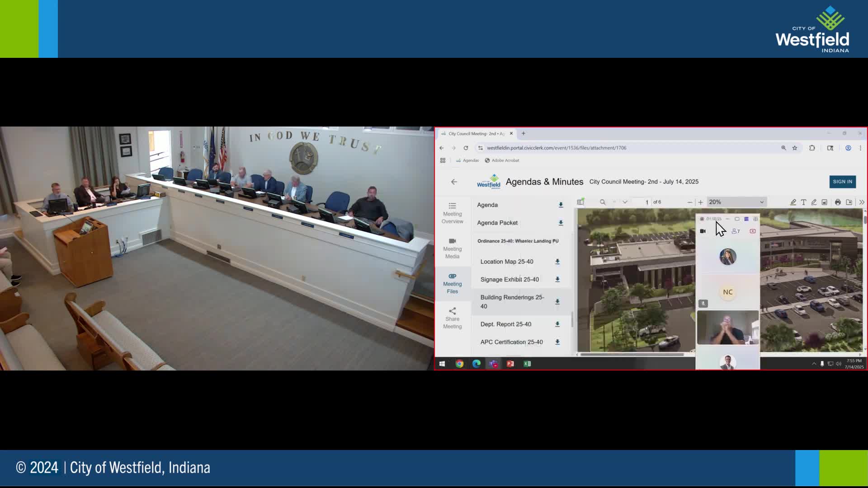Expand the more tools chevron in the toolbar
This screenshot has height=488, width=868.
(x=862, y=202)
